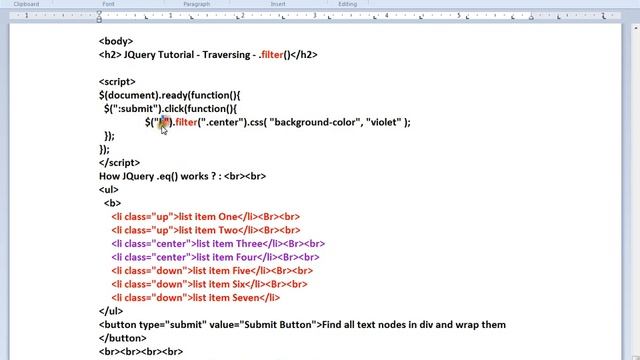This screenshot has height=360, width=640.
Task: Click the left indent marker on ruler
Action: pos(99,17)
